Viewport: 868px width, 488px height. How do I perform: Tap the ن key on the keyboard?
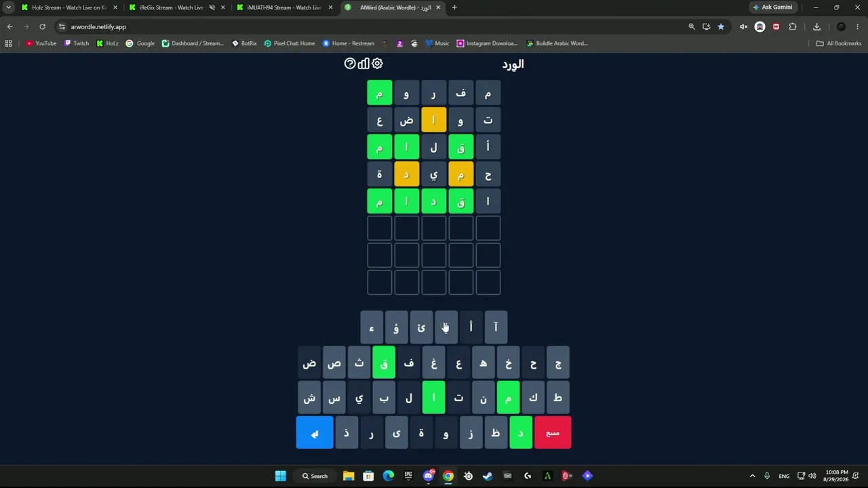pyautogui.click(x=484, y=398)
